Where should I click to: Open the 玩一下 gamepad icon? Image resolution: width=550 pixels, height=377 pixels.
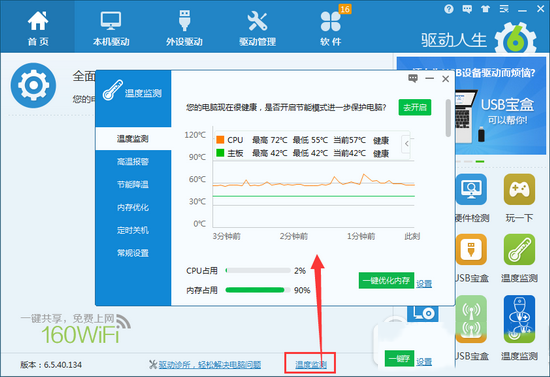click(x=519, y=189)
